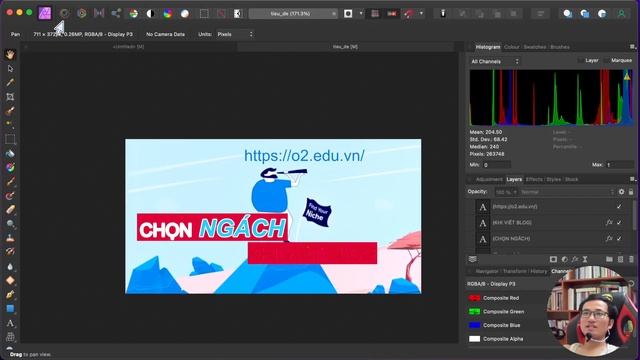Click the Invert Pixel Selection icon

click(x=238, y=13)
